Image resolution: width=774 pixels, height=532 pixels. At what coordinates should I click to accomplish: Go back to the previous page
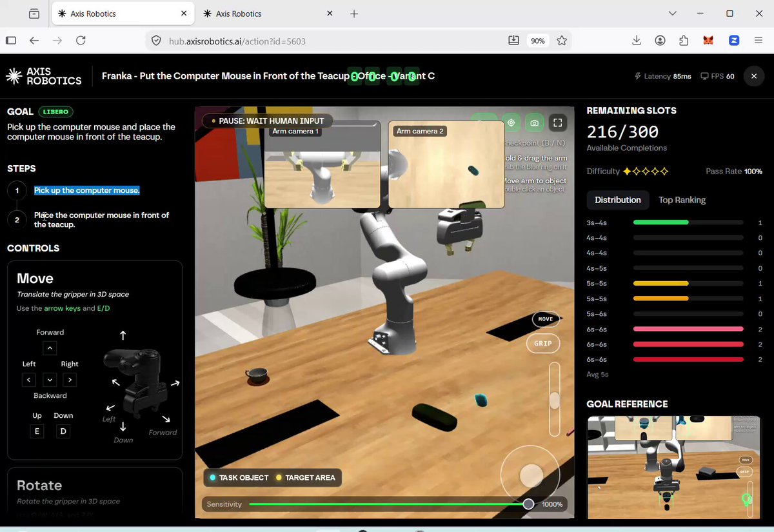click(x=34, y=41)
